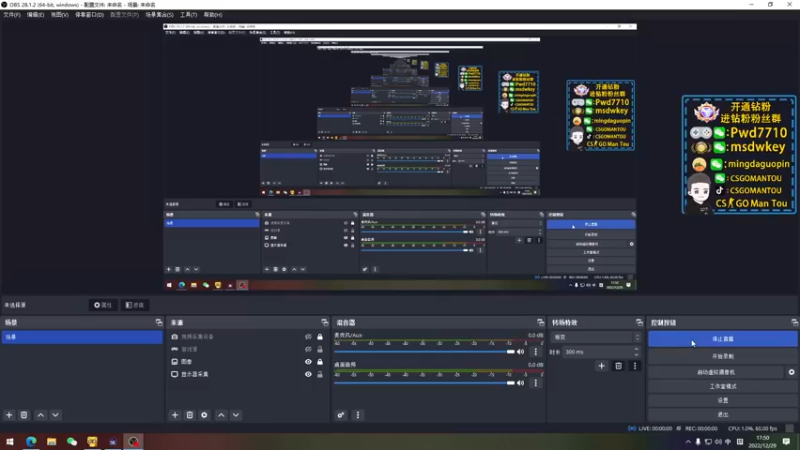Show the hidden second source

[308, 349]
